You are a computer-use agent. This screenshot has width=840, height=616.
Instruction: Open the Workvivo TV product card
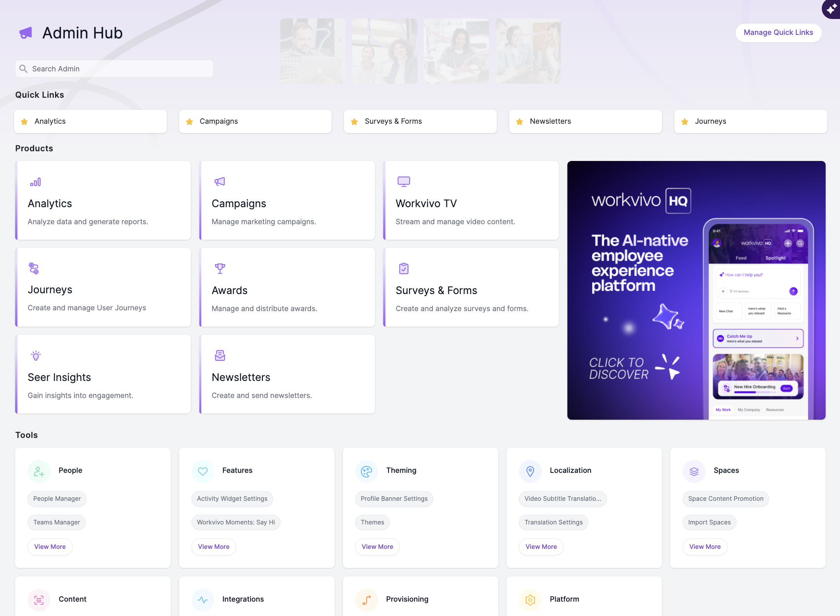tap(471, 200)
